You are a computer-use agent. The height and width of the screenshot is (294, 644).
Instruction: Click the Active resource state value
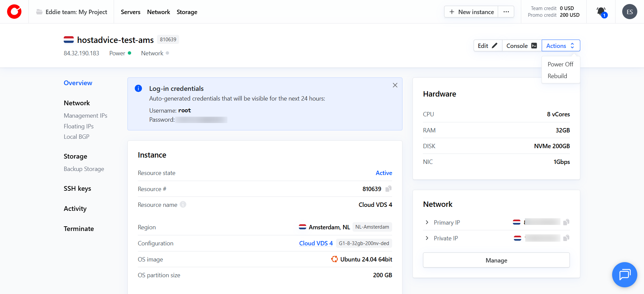point(384,173)
